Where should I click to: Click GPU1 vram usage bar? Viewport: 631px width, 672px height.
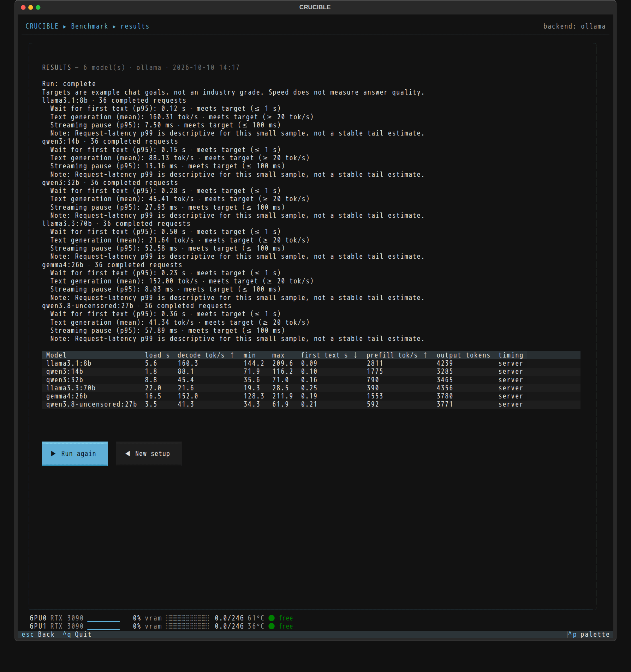pyautogui.click(x=187, y=626)
